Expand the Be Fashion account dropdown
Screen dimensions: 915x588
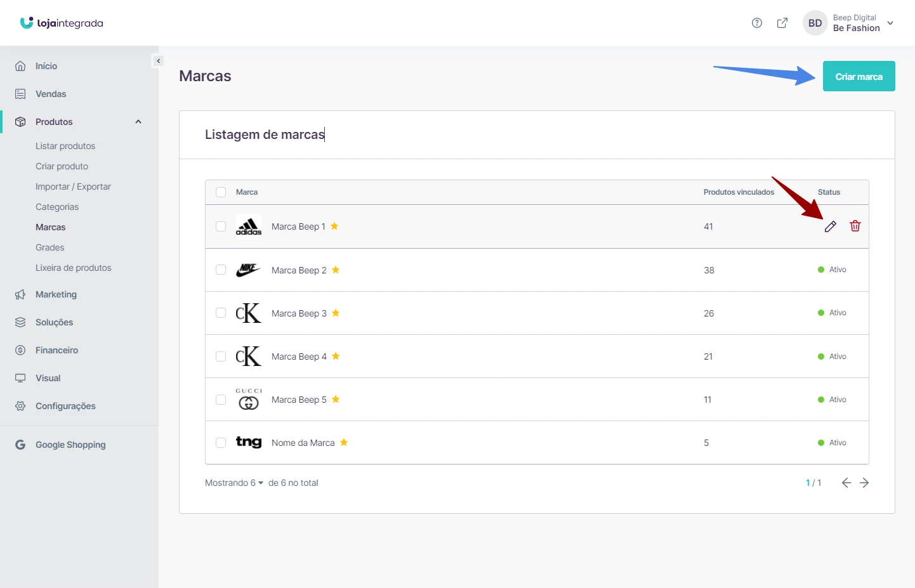point(890,23)
